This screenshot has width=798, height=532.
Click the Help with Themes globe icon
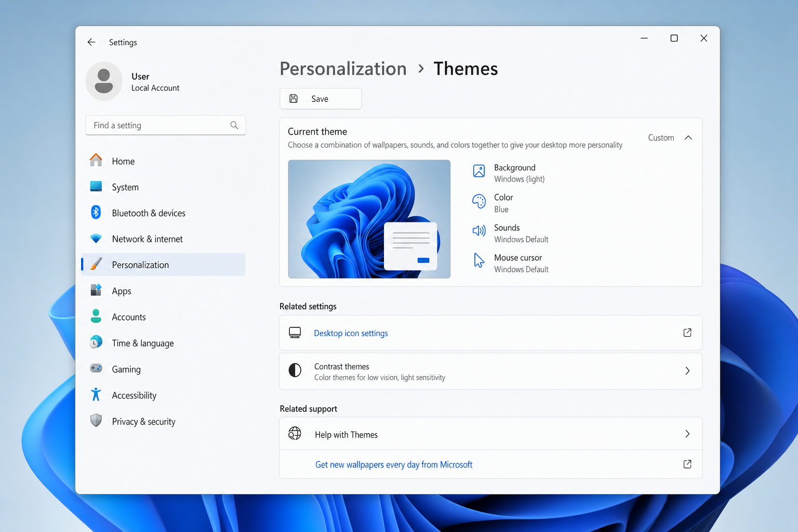point(295,433)
